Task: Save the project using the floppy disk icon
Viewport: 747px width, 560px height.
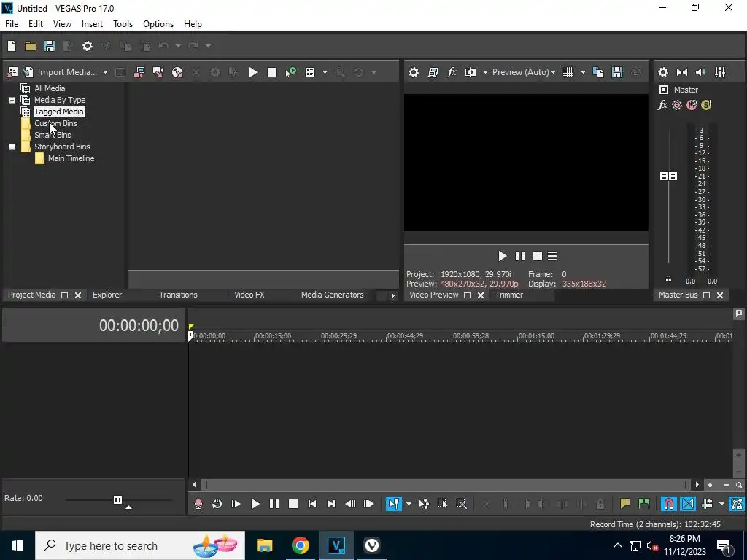Action: (x=50, y=46)
